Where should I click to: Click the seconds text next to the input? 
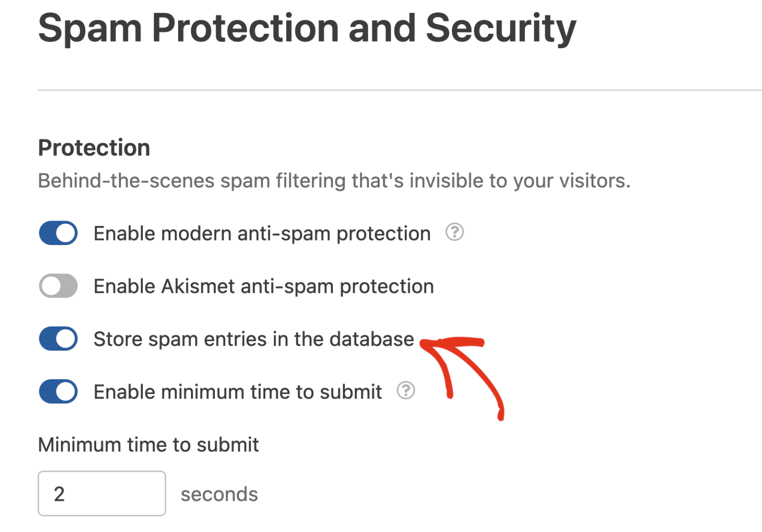point(219,493)
